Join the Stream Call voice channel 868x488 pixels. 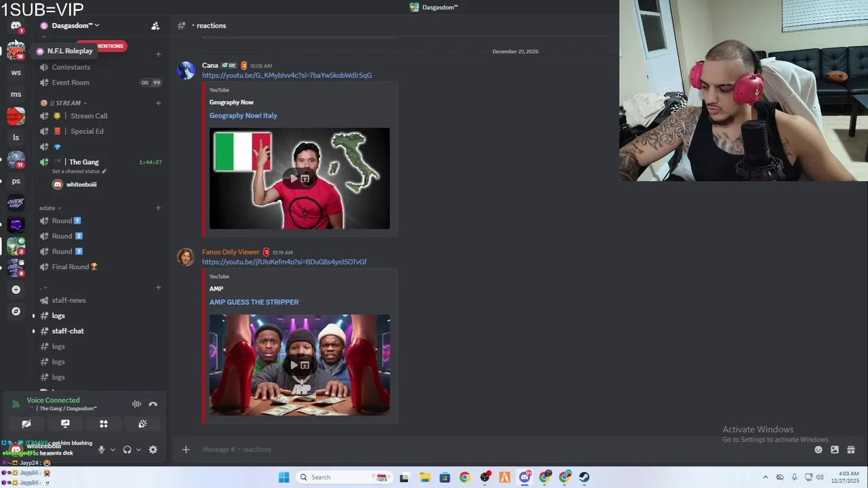pos(89,116)
